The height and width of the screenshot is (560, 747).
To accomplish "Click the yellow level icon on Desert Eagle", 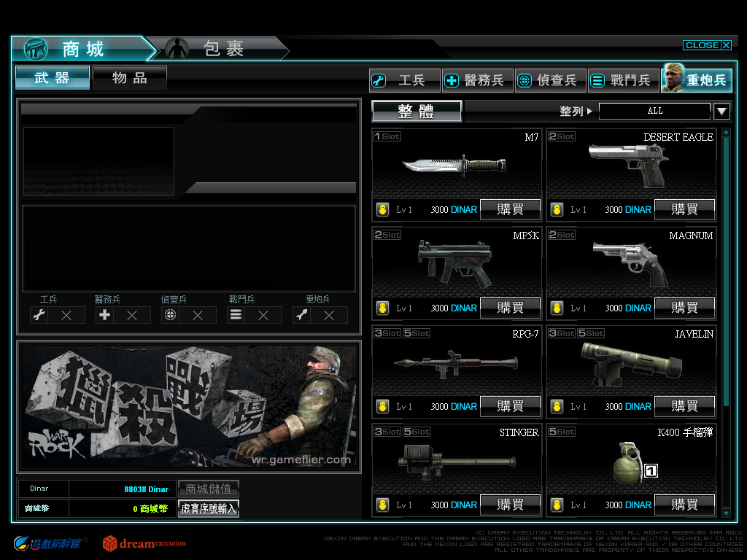I will 557,209.
